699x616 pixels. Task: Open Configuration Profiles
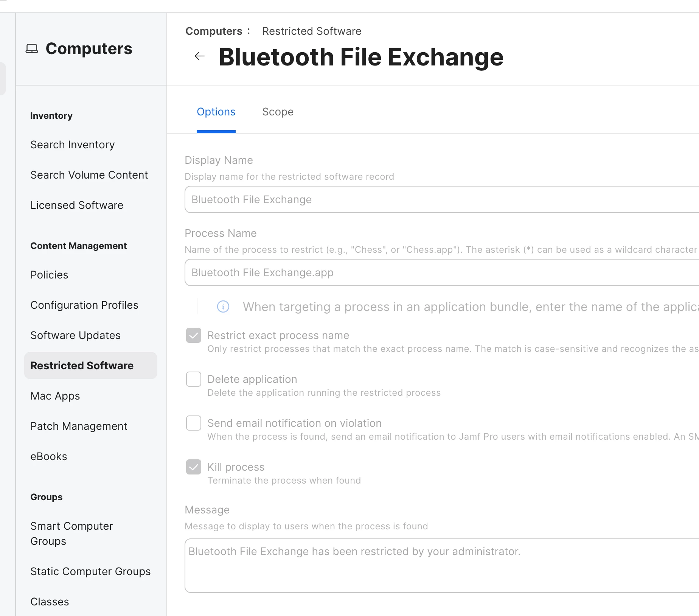coord(84,305)
